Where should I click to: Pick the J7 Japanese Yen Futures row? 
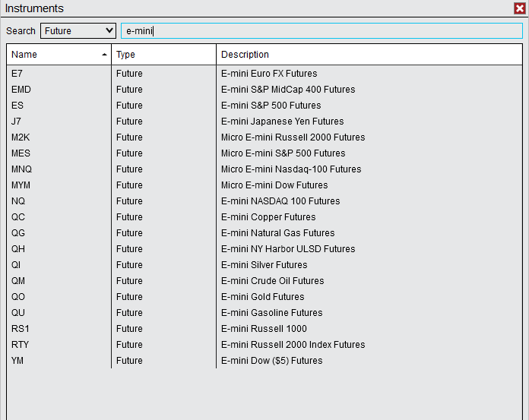coord(282,122)
